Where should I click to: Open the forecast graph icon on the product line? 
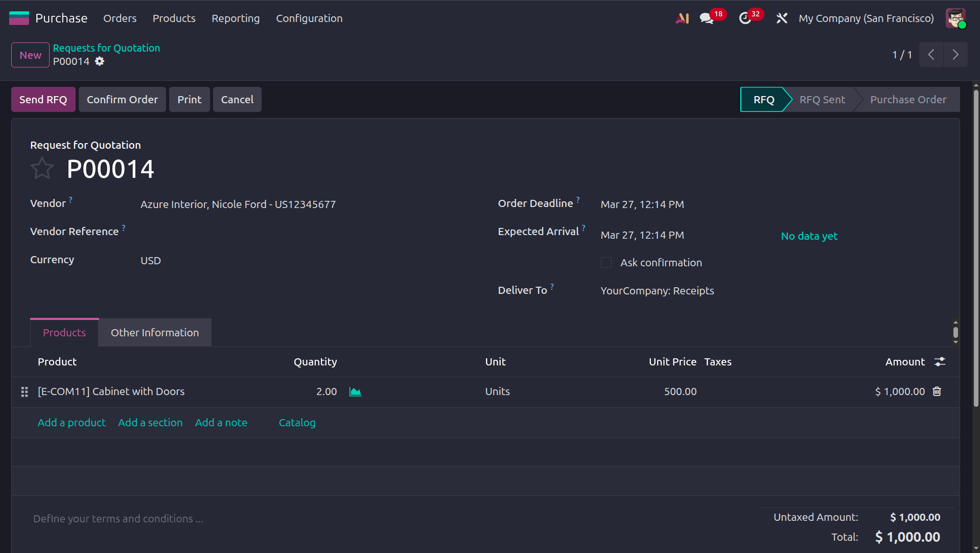(355, 391)
